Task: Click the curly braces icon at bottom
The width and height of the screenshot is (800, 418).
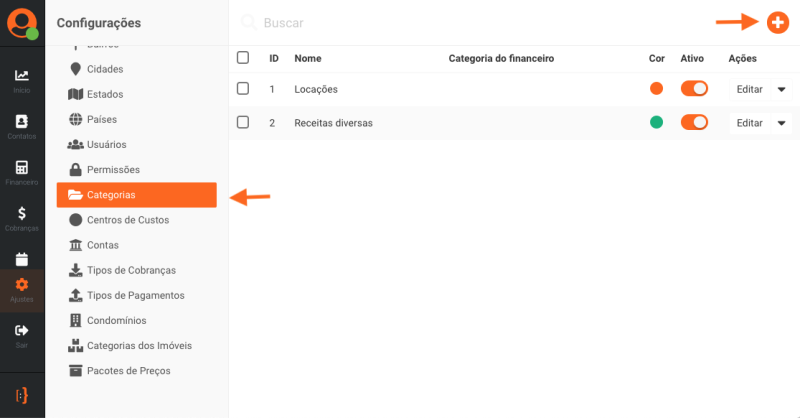Action: click(x=22, y=393)
